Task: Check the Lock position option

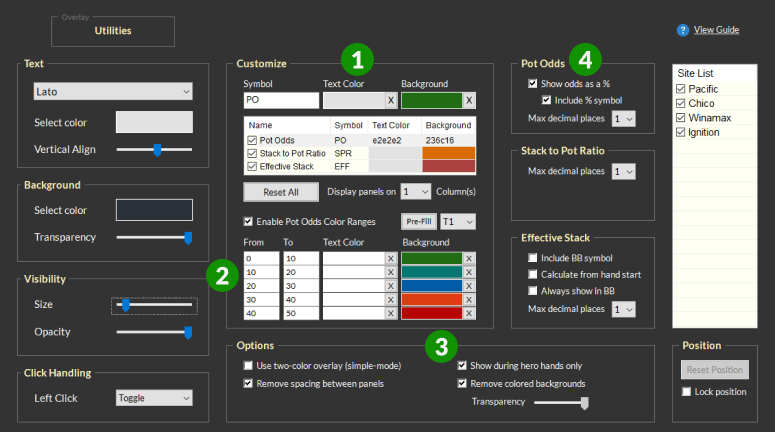Action: (686, 391)
